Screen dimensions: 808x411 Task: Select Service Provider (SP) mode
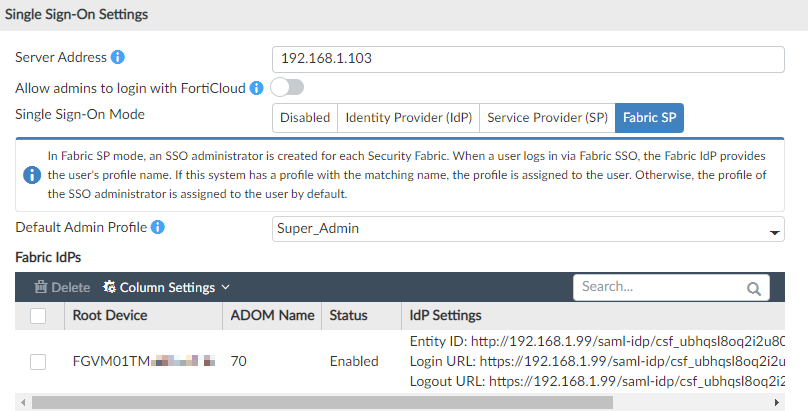tap(547, 117)
